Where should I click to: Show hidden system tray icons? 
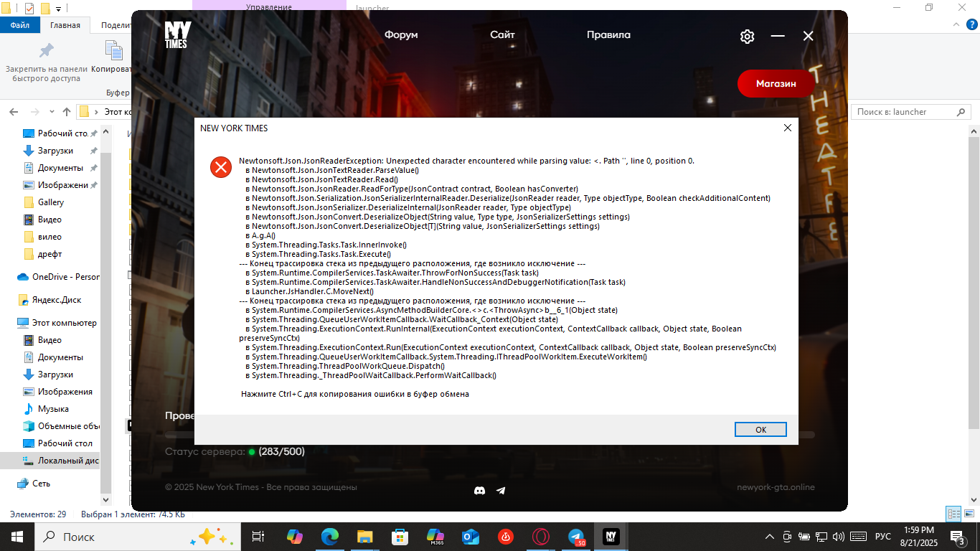[770, 537]
